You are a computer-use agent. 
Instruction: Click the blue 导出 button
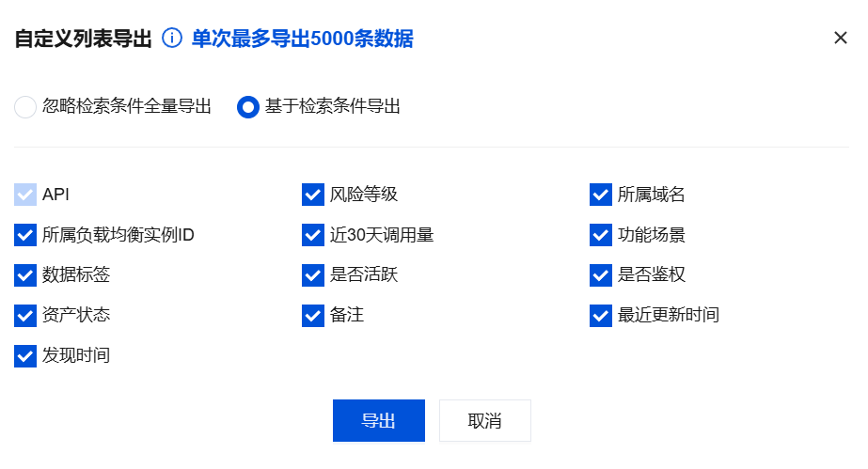click(378, 420)
